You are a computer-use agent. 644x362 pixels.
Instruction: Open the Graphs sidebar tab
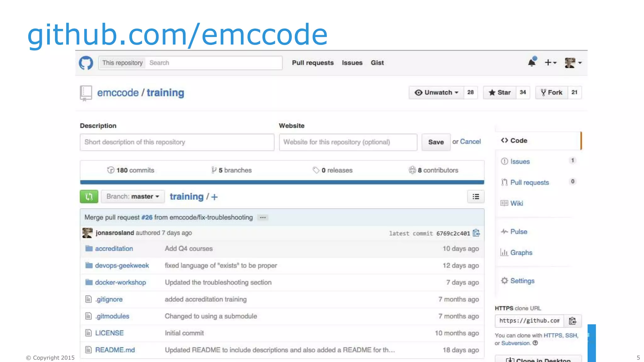(516, 253)
